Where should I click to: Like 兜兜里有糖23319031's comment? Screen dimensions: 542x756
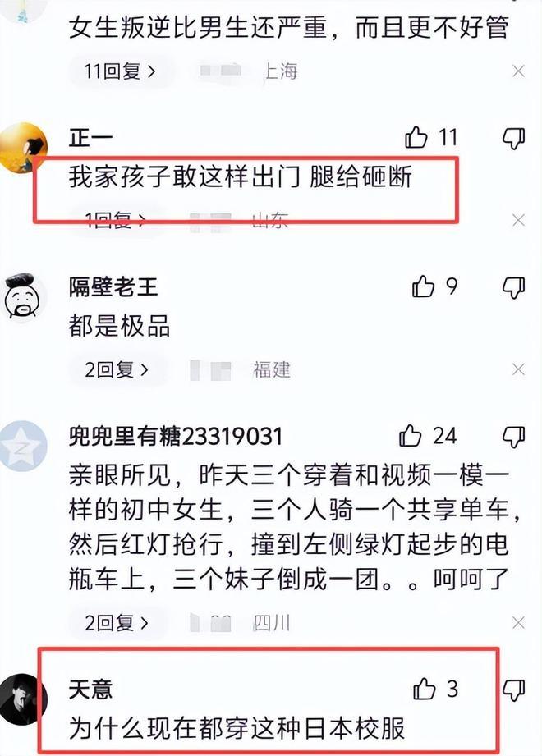click(x=411, y=436)
